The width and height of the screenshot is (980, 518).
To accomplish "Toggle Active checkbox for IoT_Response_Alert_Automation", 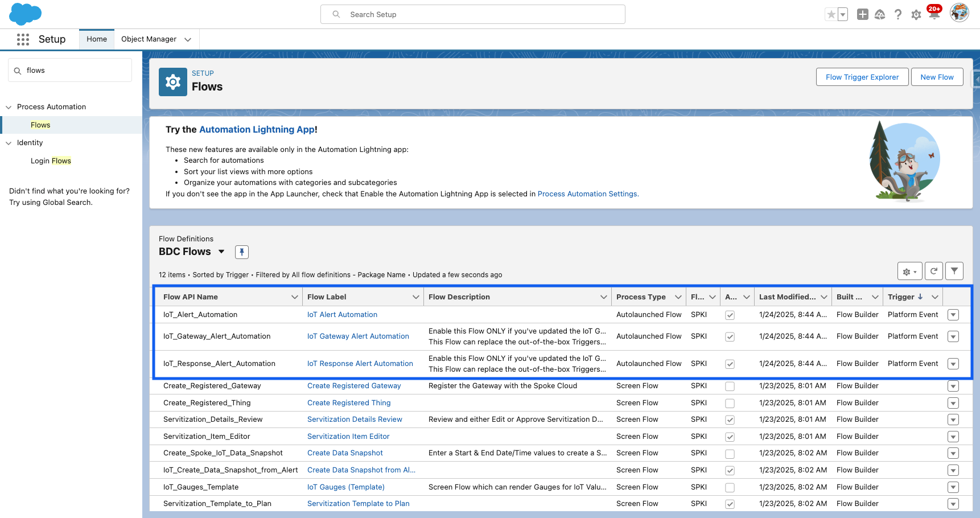I will click(730, 364).
